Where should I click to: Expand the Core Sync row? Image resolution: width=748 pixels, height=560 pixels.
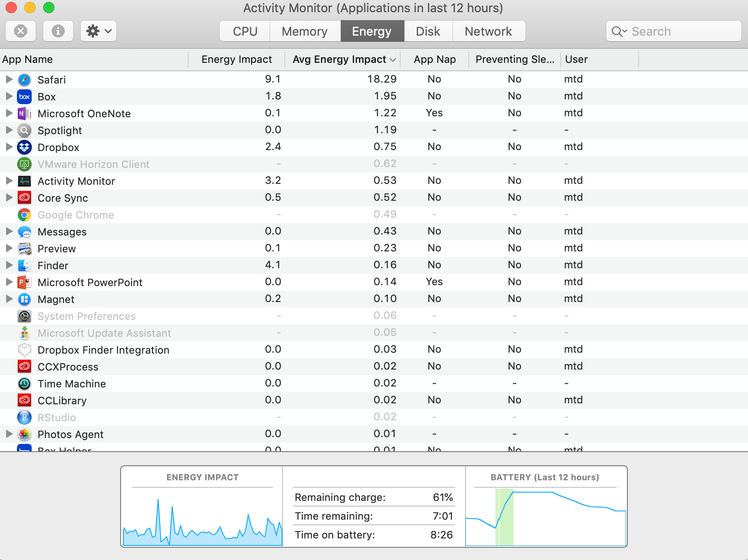pos(9,197)
